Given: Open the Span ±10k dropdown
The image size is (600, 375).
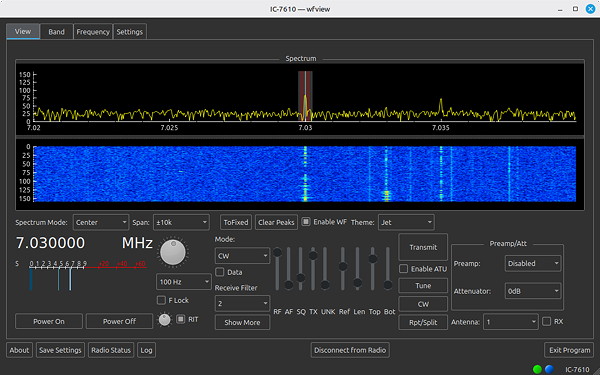Looking at the screenshot, I should [x=181, y=222].
